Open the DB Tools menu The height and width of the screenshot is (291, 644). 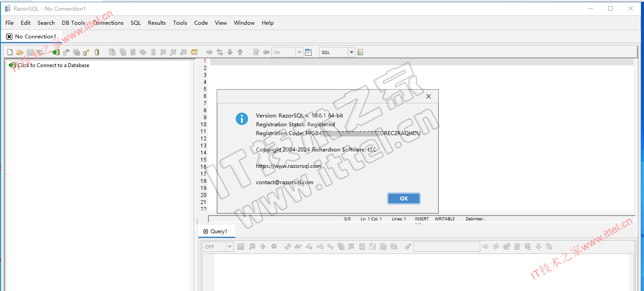coord(73,23)
